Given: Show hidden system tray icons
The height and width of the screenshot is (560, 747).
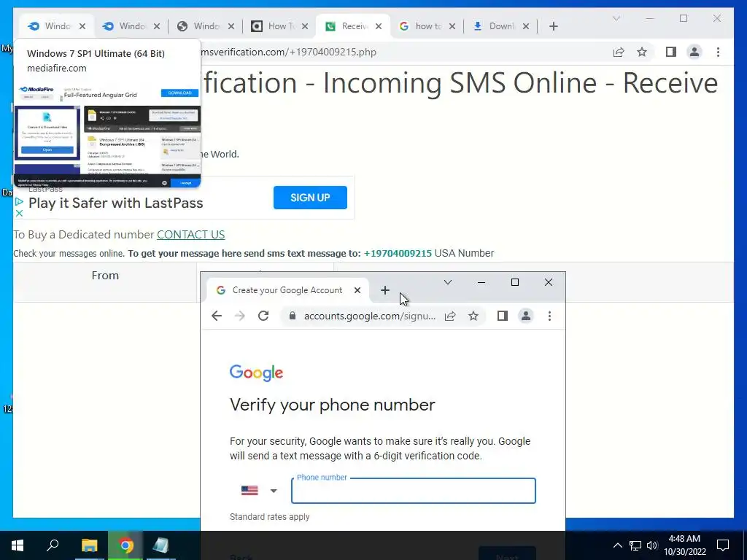Looking at the screenshot, I should coord(617,545).
